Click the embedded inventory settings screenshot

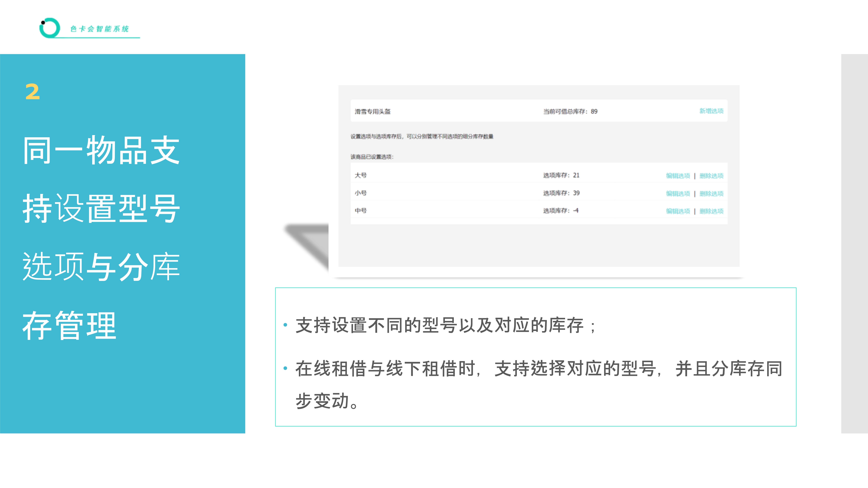(x=539, y=176)
